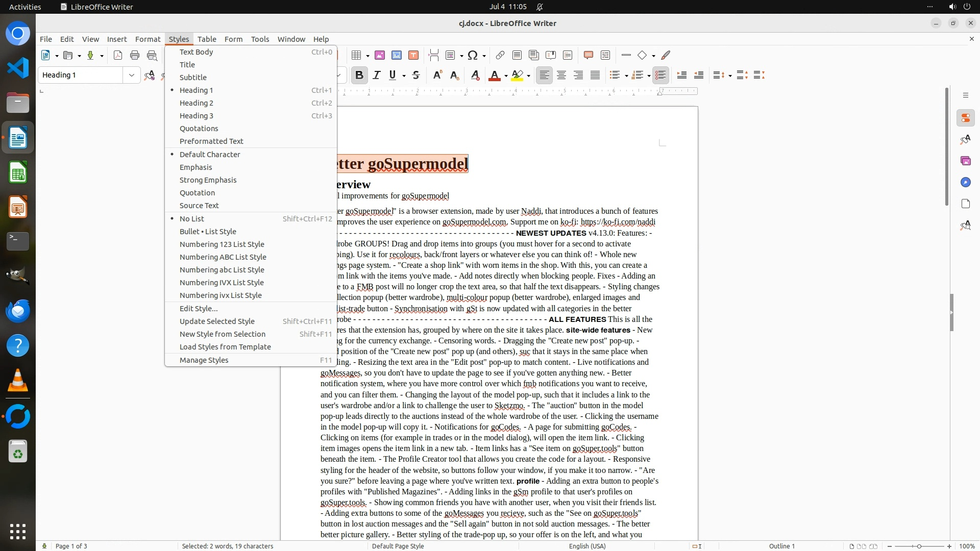
Task: Toggle Bold formatting button
Action: point(359,76)
